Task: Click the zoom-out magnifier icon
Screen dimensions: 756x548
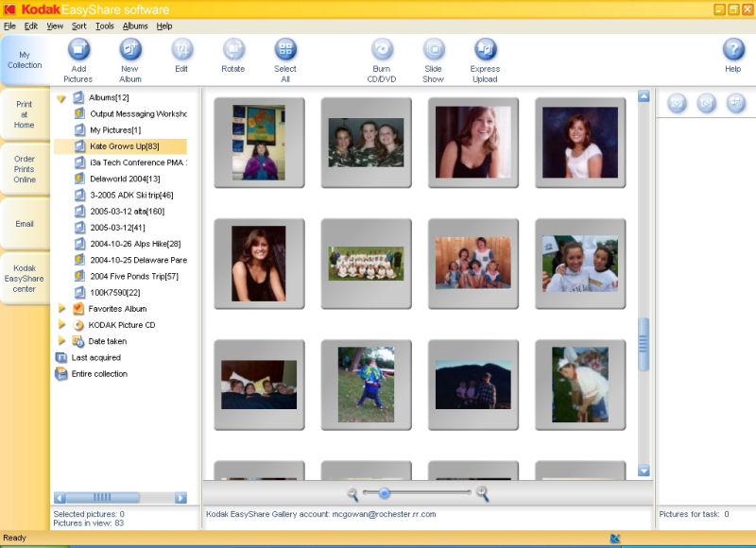Action: 353,493
